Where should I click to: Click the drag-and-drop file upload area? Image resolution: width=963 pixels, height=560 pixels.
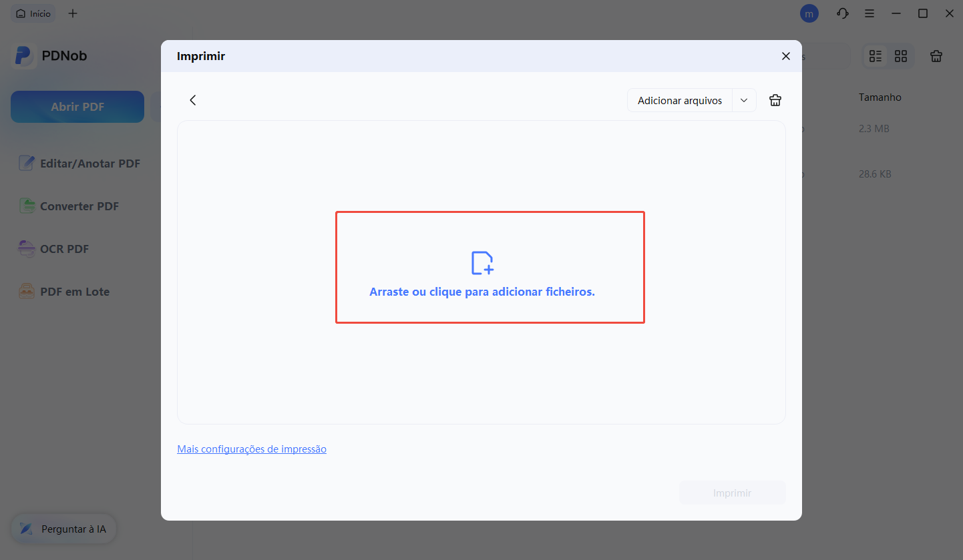(x=490, y=267)
